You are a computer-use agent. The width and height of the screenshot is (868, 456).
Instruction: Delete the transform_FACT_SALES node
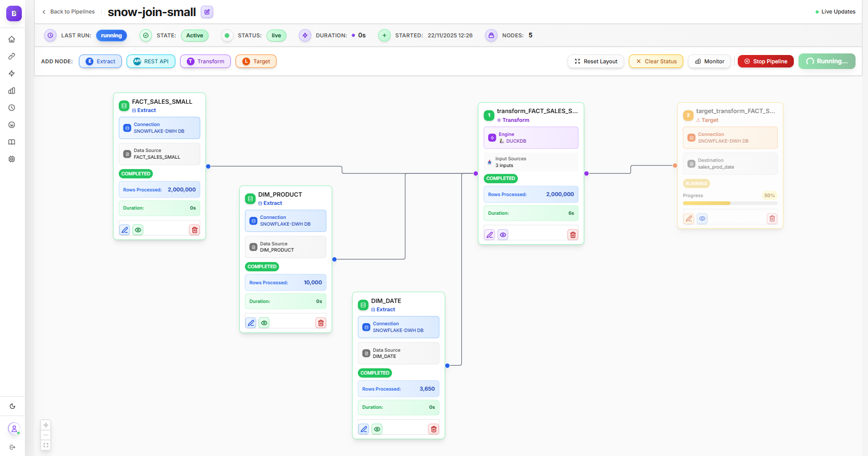(x=573, y=234)
